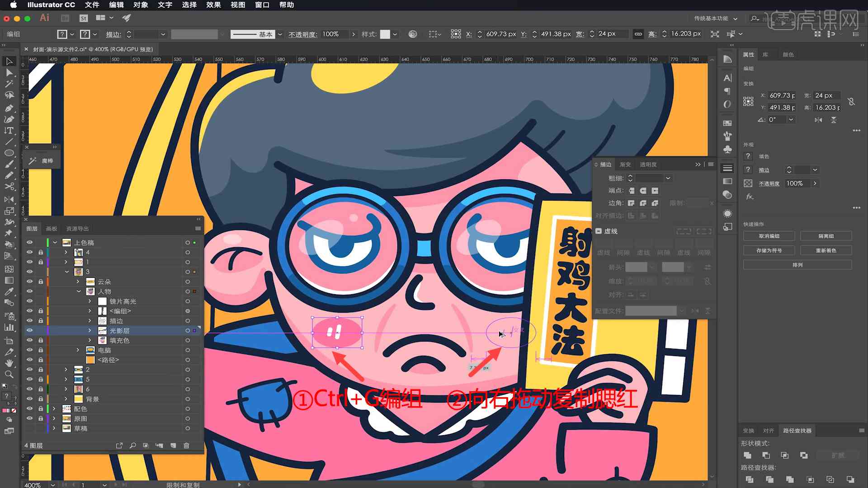
Task: Select the Selection tool in the toolbar
Action: (x=9, y=61)
